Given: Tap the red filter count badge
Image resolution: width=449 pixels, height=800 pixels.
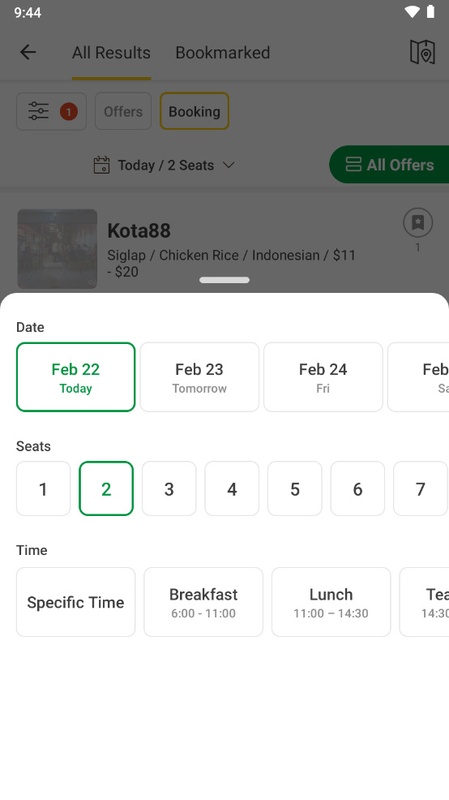Looking at the screenshot, I should tap(69, 111).
